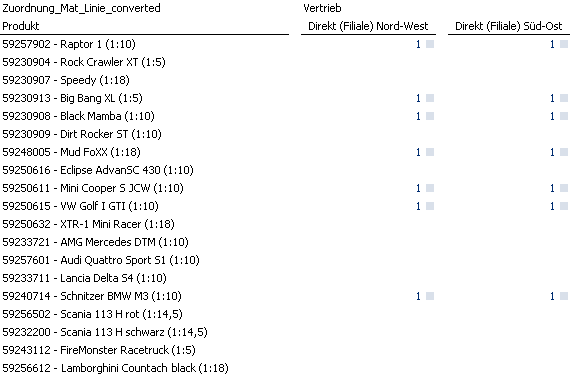Click gray indicator for Big Bang XL Nord-West
The height and width of the screenshot is (378, 578).
pyautogui.click(x=430, y=98)
